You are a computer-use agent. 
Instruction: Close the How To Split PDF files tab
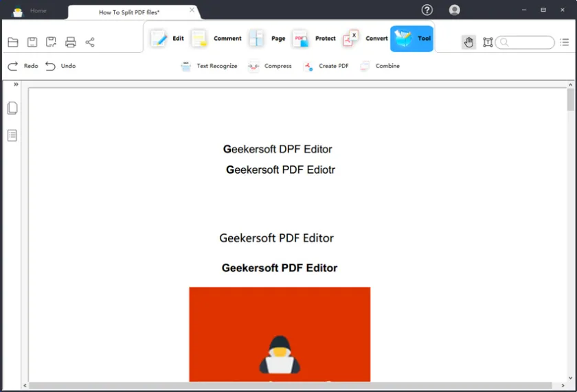pos(192,11)
